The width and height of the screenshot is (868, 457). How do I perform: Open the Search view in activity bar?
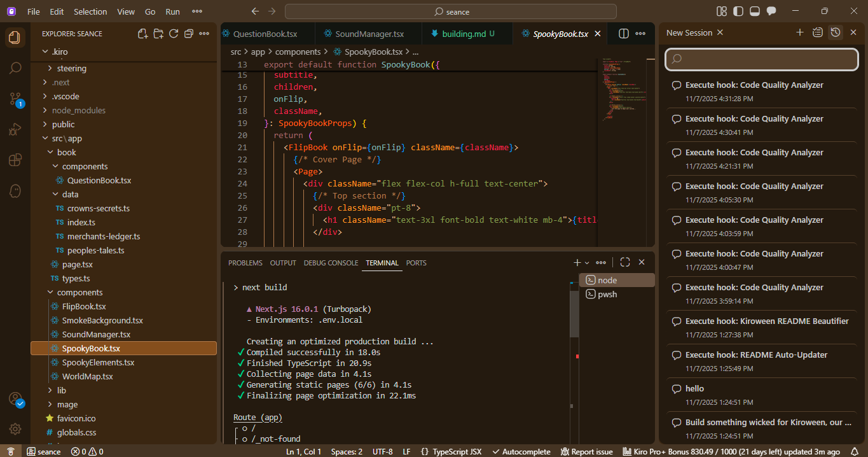coord(15,68)
